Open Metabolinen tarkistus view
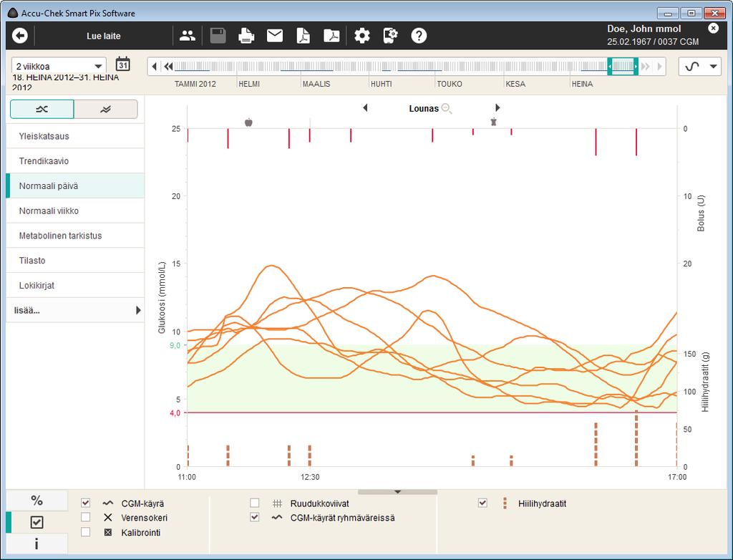The width and height of the screenshot is (733, 560). [x=74, y=236]
